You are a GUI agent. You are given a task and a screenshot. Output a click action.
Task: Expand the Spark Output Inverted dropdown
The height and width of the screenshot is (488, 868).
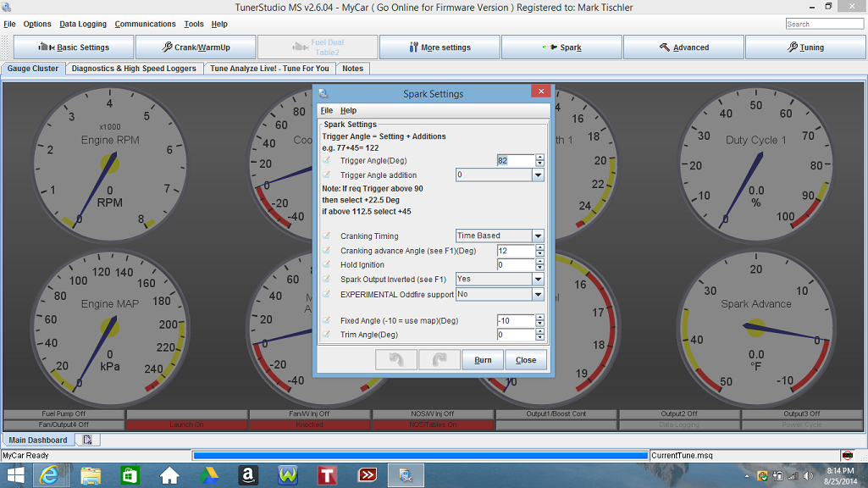click(x=538, y=279)
